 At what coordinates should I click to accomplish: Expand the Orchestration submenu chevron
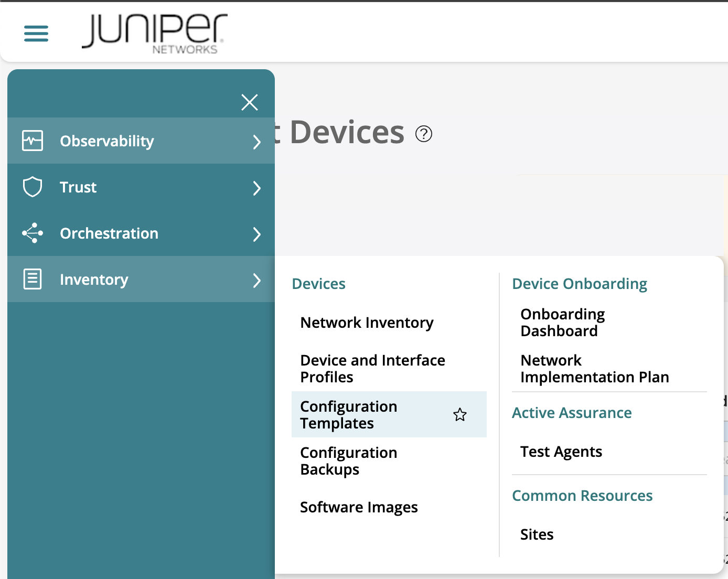tap(256, 234)
